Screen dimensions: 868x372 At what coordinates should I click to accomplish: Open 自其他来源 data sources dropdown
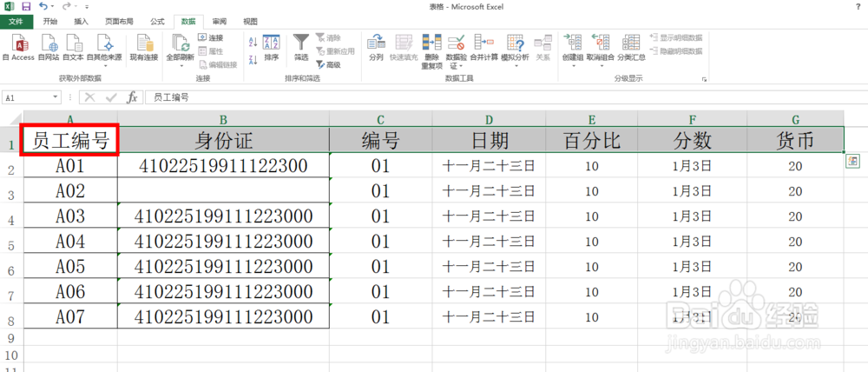(x=104, y=50)
